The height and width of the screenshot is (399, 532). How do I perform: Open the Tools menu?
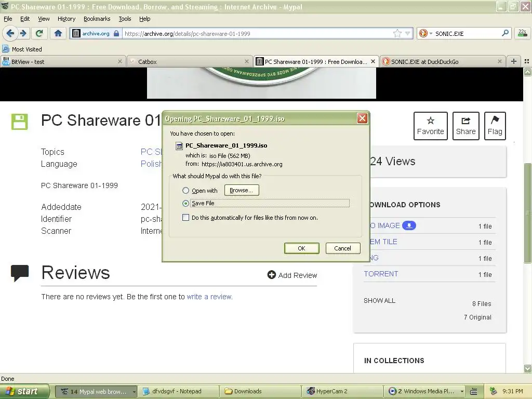[x=125, y=19]
